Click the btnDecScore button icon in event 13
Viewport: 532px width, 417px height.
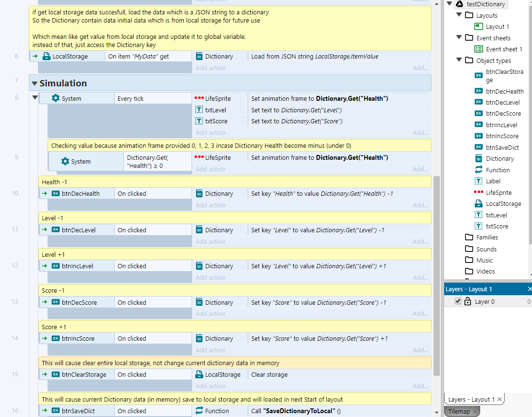point(56,302)
